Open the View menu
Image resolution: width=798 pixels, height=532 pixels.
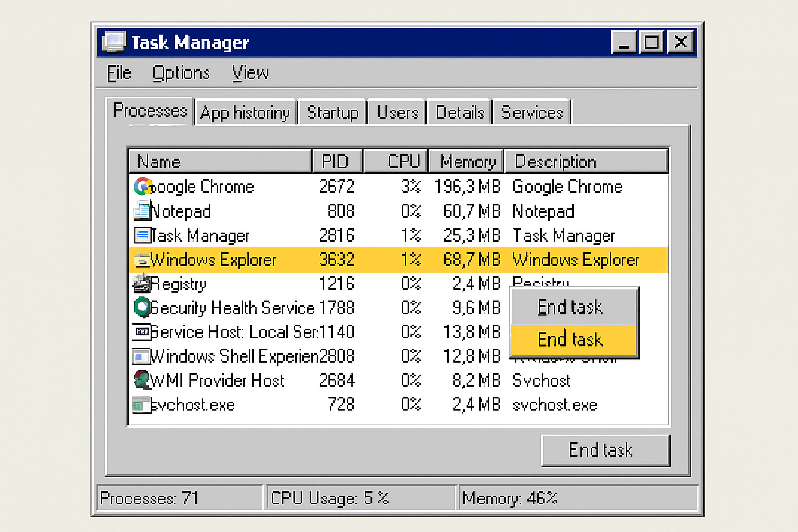[x=250, y=73]
